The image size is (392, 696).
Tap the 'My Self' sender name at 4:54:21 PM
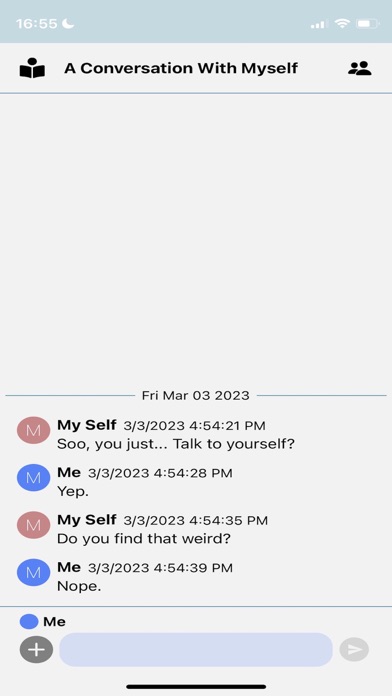pyautogui.click(x=87, y=425)
